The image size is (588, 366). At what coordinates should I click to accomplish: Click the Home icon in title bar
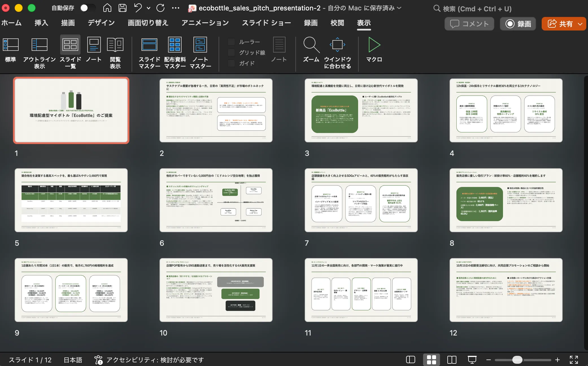[x=107, y=8]
